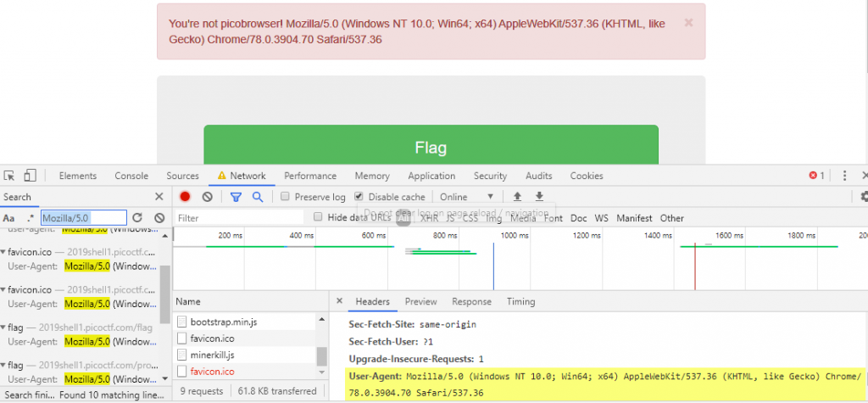Toggle regular expression search option
Viewport: 868px width, 403px height.
[30, 218]
